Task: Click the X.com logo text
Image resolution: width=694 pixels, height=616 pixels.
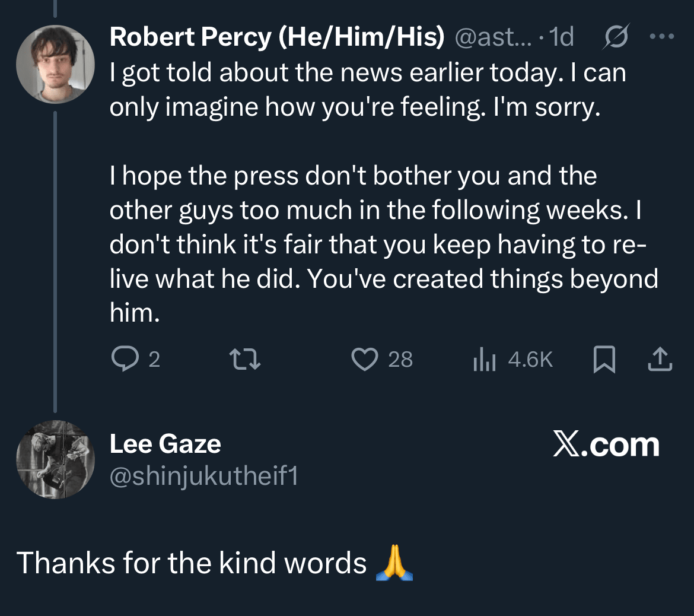Action: point(606,445)
